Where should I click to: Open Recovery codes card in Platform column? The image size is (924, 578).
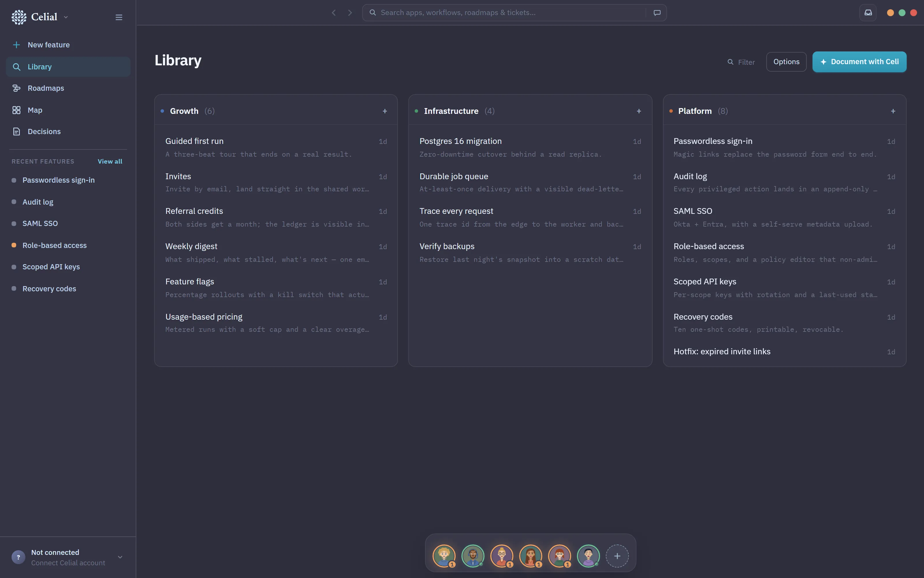784,323
